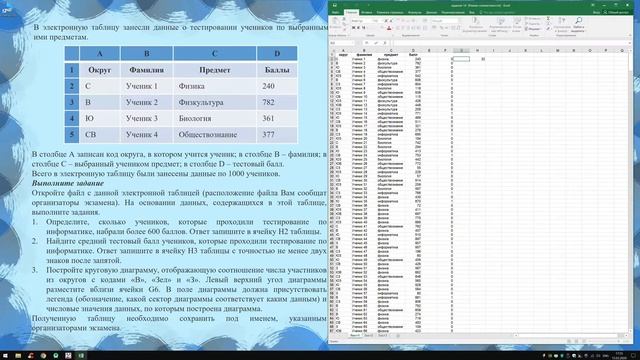Click the 'предмет' header cell

point(391,55)
